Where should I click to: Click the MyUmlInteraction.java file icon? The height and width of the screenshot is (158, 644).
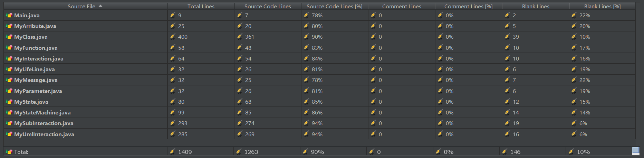[9, 134]
